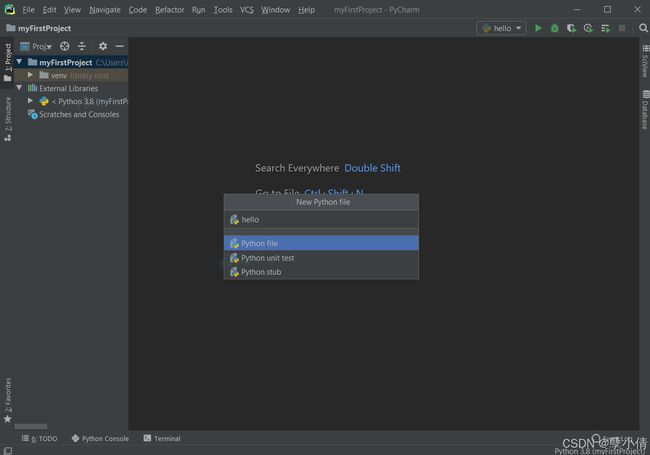Open the Code menu
The image size is (650, 455).
click(138, 10)
